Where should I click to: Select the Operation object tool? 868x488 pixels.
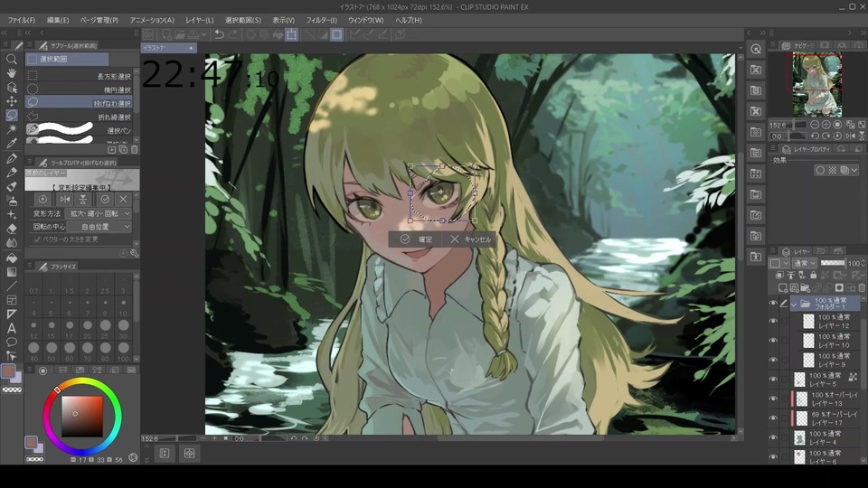click(x=11, y=88)
